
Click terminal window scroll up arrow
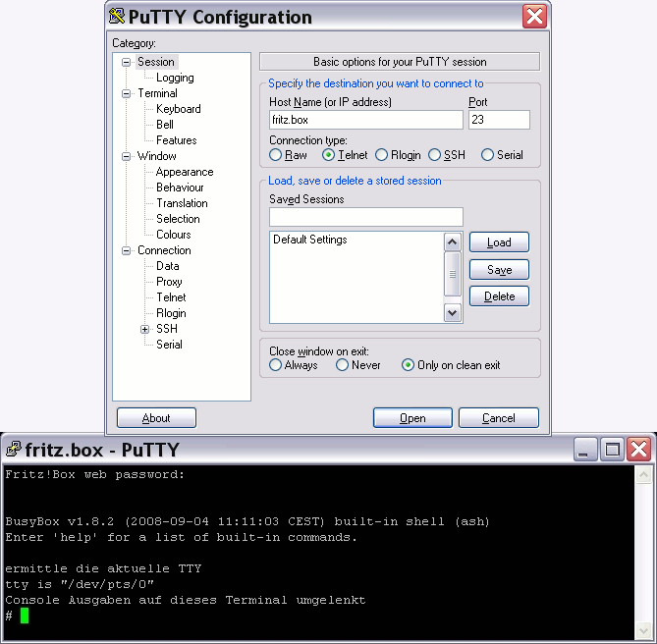[x=643, y=475]
